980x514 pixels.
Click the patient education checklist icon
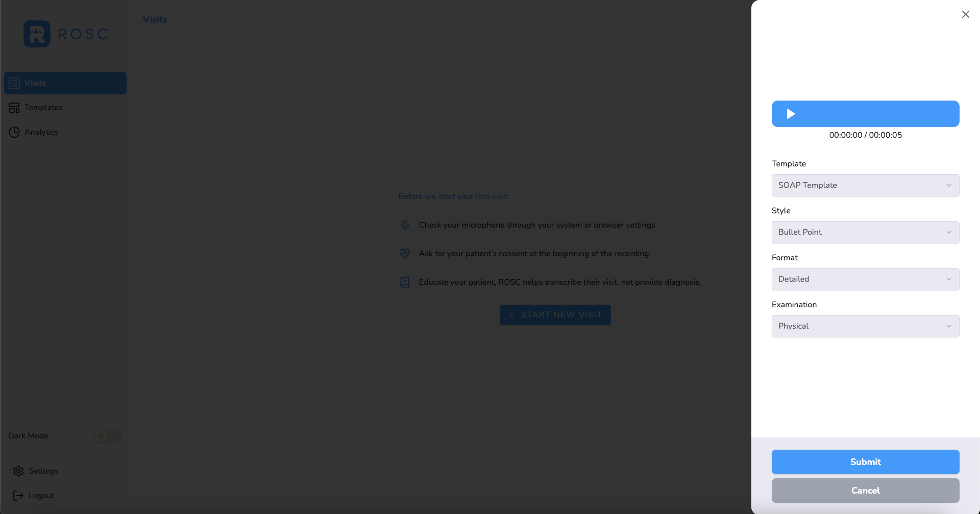(x=404, y=282)
